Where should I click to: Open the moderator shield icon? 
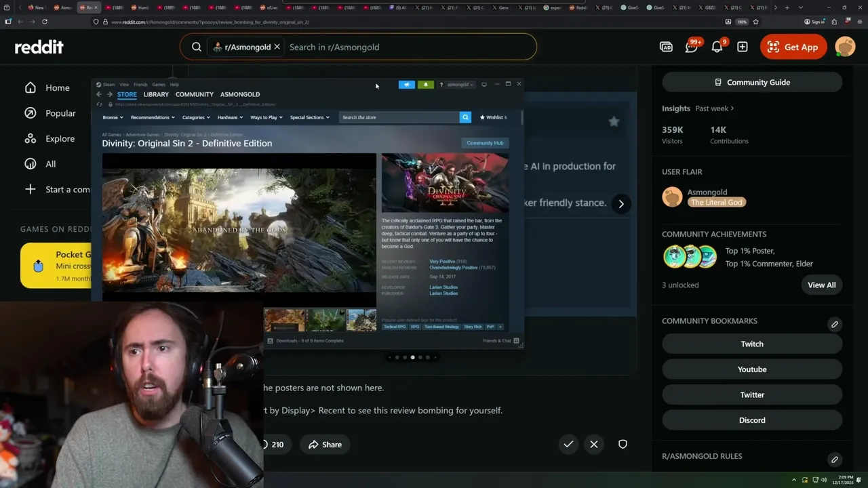[623, 444]
